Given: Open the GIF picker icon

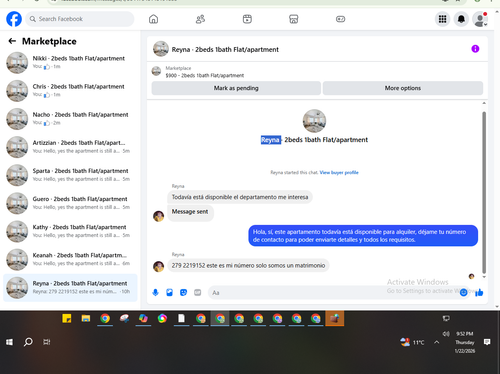Looking at the screenshot, I should tap(198, 293).
